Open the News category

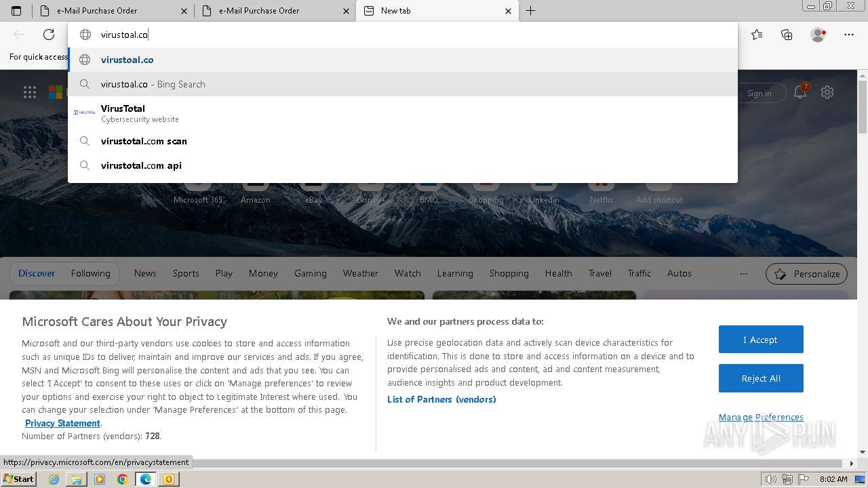pyautogui.click(x=145, y=273)
